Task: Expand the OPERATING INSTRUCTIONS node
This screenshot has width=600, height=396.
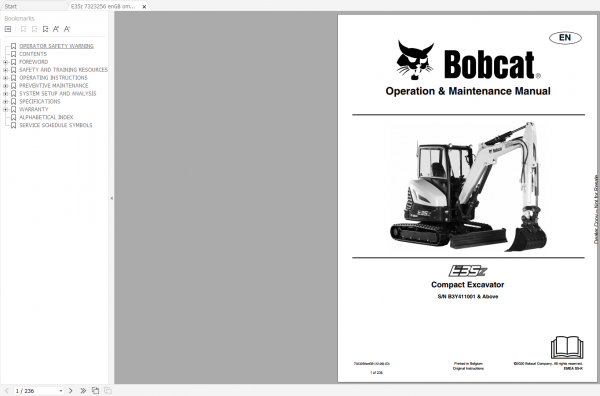Action: [x=5, y=78]
